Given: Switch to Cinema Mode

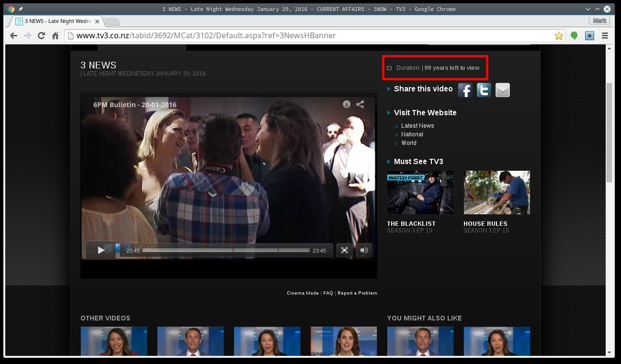Looking at the screenshot, I should point(303,293).
